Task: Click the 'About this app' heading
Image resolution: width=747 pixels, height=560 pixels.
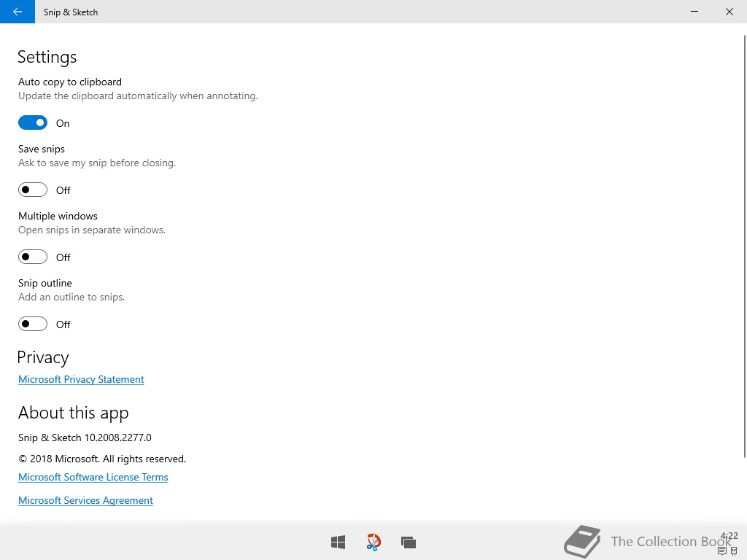Action: click(74, 413)
